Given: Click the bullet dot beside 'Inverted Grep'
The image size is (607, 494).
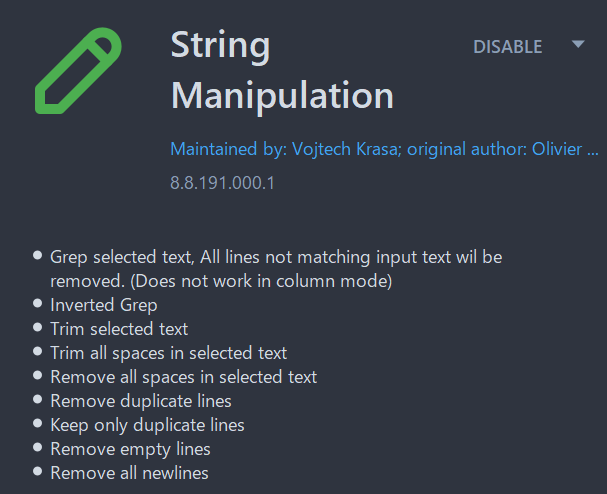Looking at the screenshot, I should click(38, 304).
